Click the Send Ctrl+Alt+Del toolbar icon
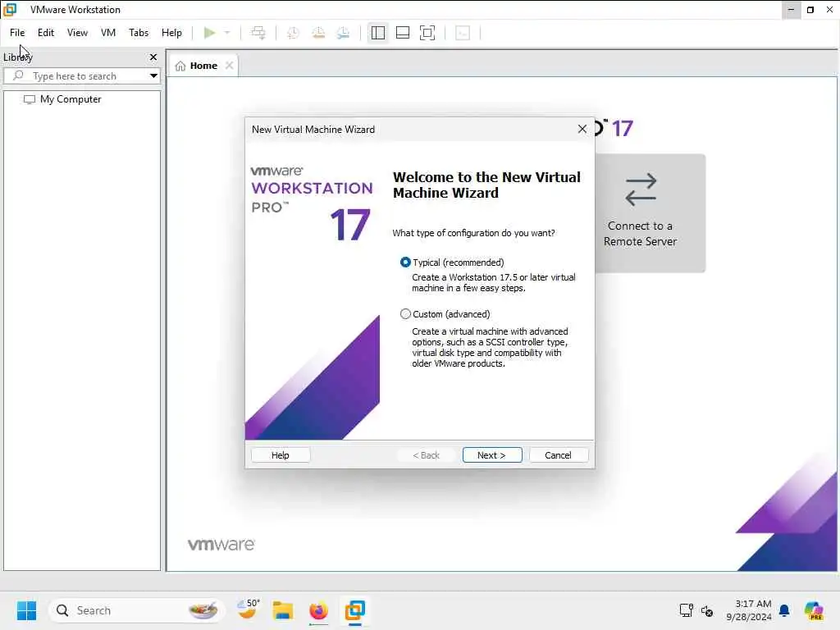Screen dimensions: 840x630 pos(258,33)
